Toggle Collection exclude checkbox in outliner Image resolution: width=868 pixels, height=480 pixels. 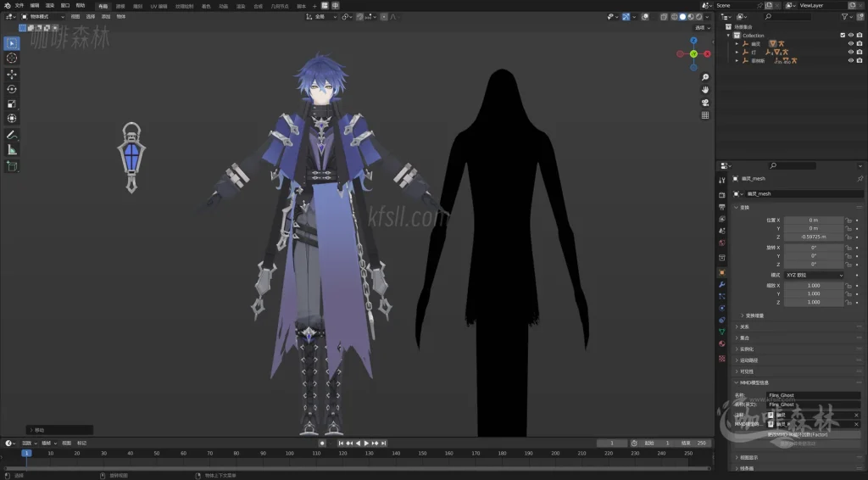(843, 35)
